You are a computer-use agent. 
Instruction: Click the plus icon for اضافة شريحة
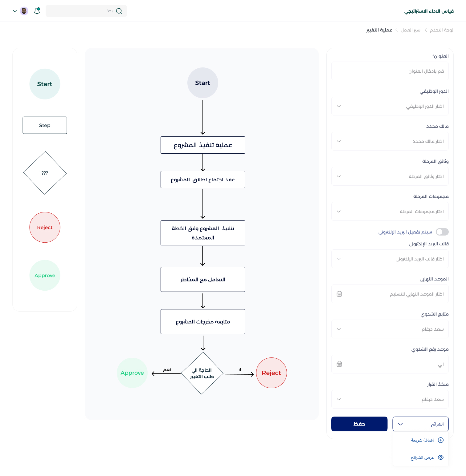click(441, 440)
